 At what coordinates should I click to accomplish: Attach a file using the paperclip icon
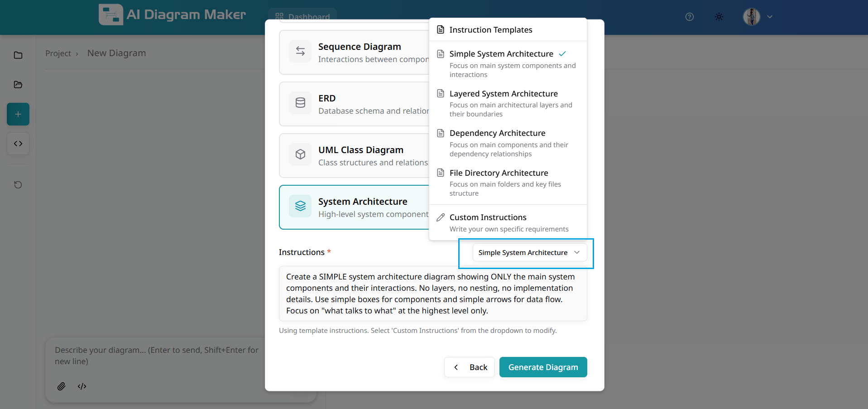point(62,386)
